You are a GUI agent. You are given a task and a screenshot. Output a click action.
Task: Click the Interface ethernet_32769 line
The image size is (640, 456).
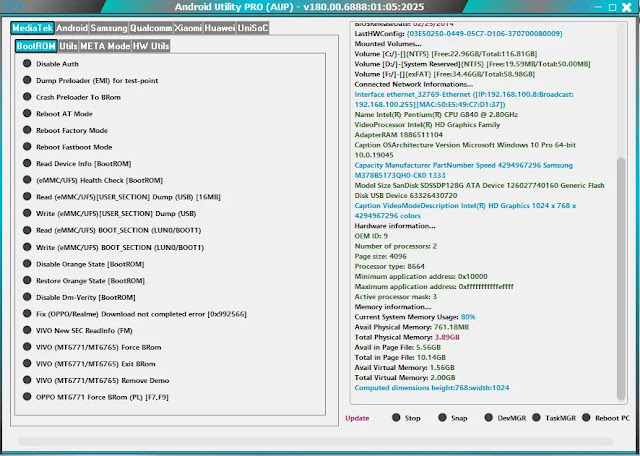point(464,100)
